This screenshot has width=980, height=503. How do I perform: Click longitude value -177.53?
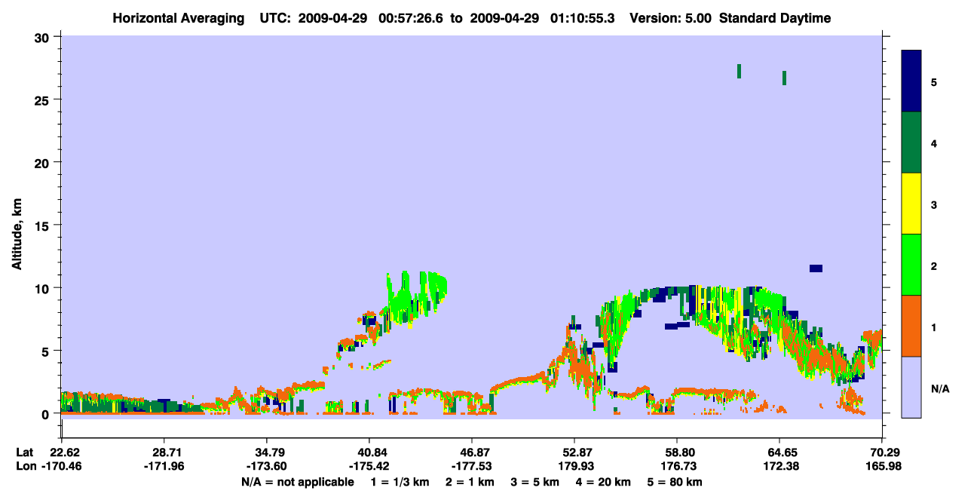tap(471, 466)
